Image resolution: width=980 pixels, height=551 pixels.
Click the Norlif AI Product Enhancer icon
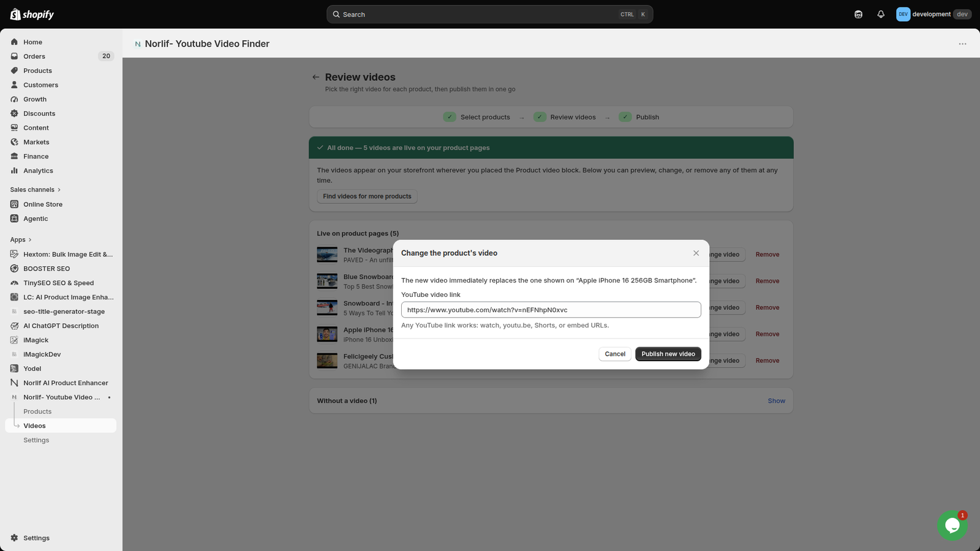[15, 383]
